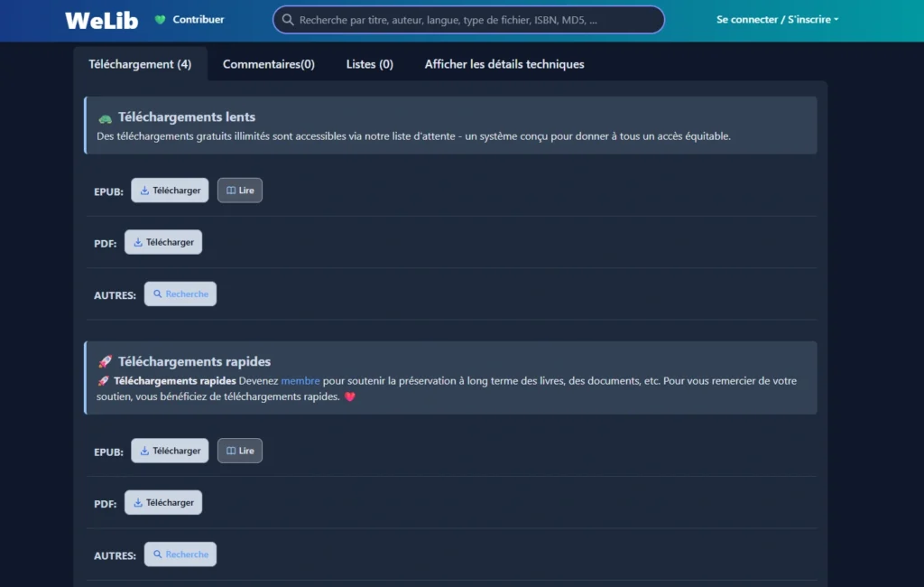Download EPUB under Téléchargements rapides
This screenshot has width=924, height=587.
click(170, 451)
